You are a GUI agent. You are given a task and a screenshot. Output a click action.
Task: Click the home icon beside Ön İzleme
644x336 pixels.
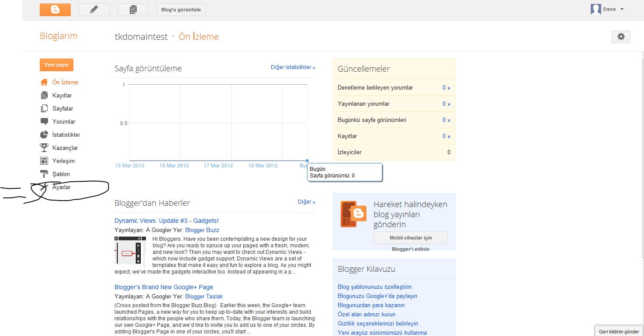click(44, 82)
